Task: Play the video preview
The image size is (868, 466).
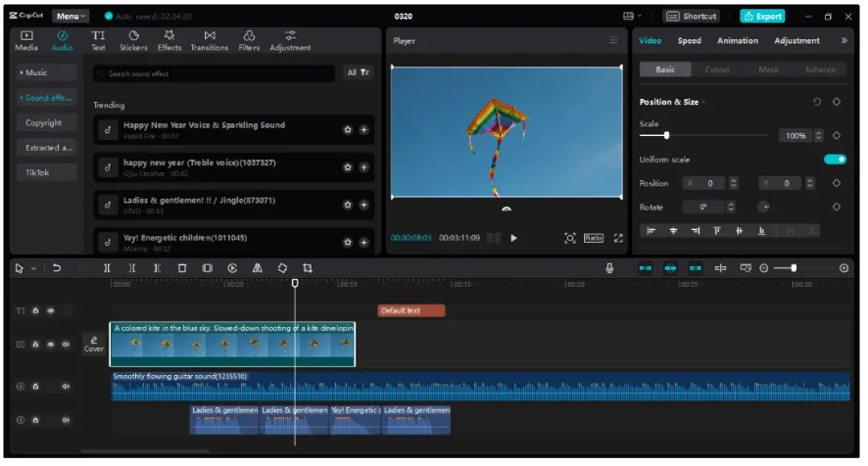Action: [513, 238]
